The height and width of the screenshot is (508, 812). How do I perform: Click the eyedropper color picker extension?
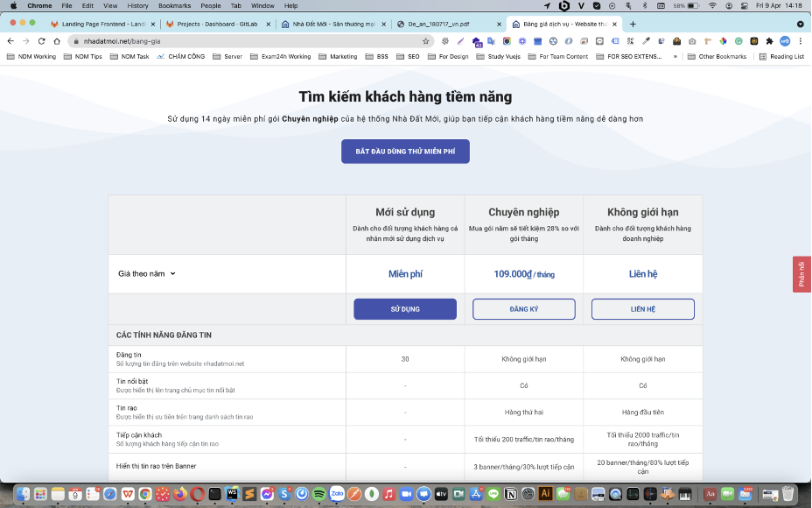point(646,41)
